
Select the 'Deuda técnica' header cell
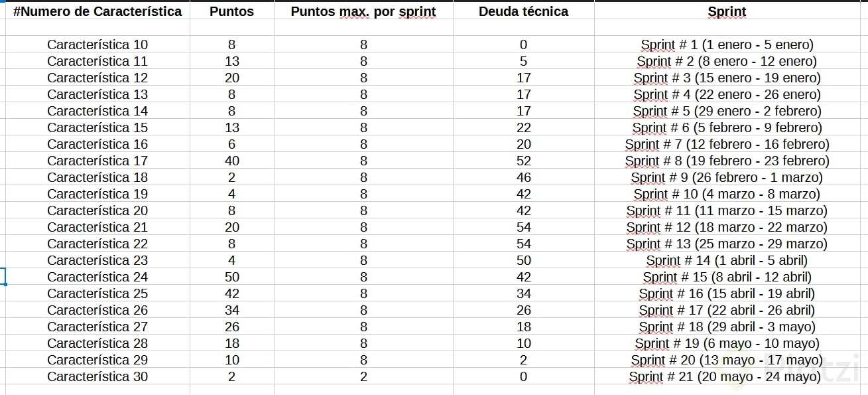pos(523,11)
